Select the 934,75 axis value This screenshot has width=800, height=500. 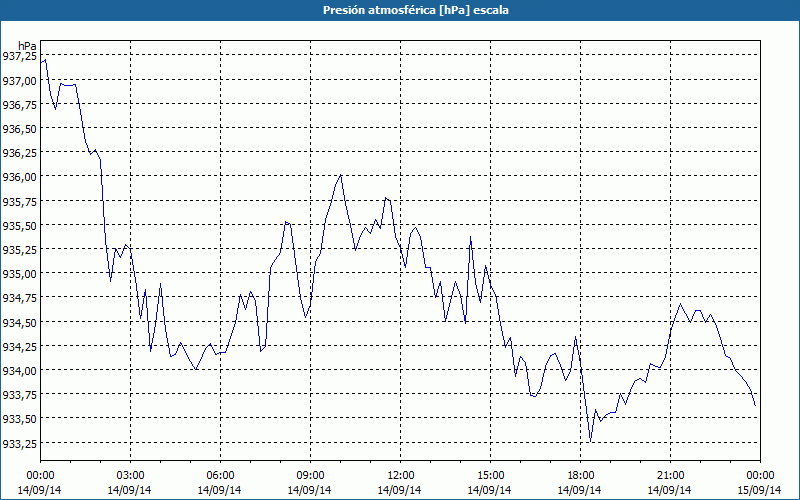click(x=19, y=298)
